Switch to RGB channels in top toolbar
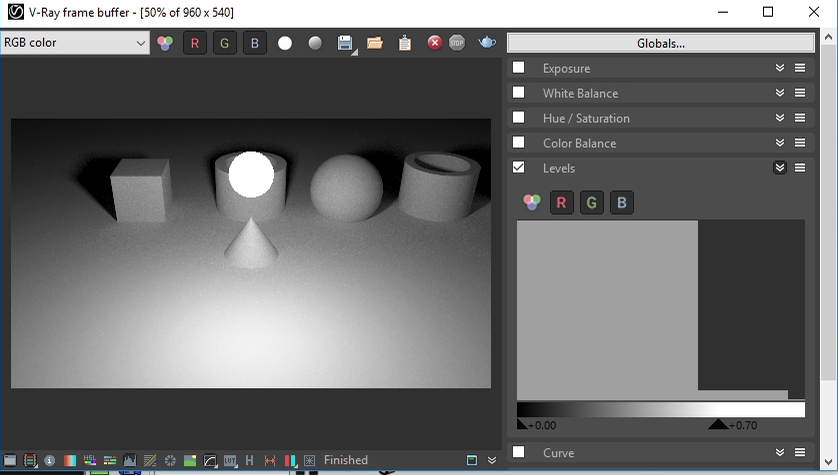 pyautogui.click(x=165, y=43)
